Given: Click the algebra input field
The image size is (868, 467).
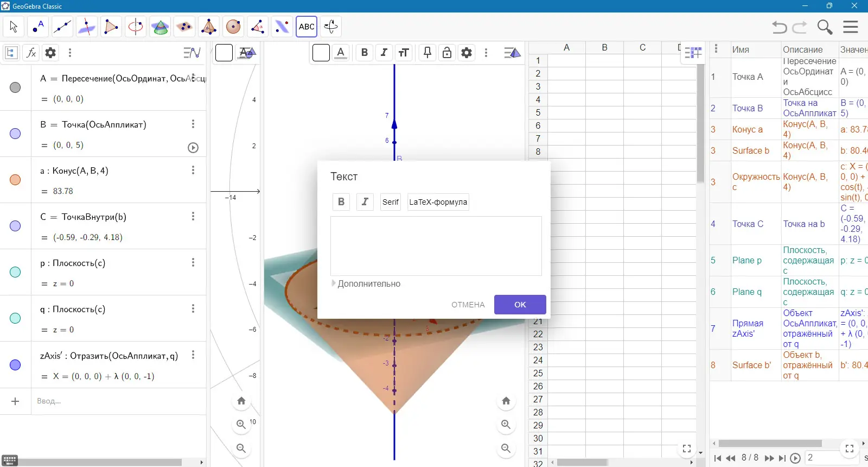Looking at the screenshot, I should pos(118,401).
